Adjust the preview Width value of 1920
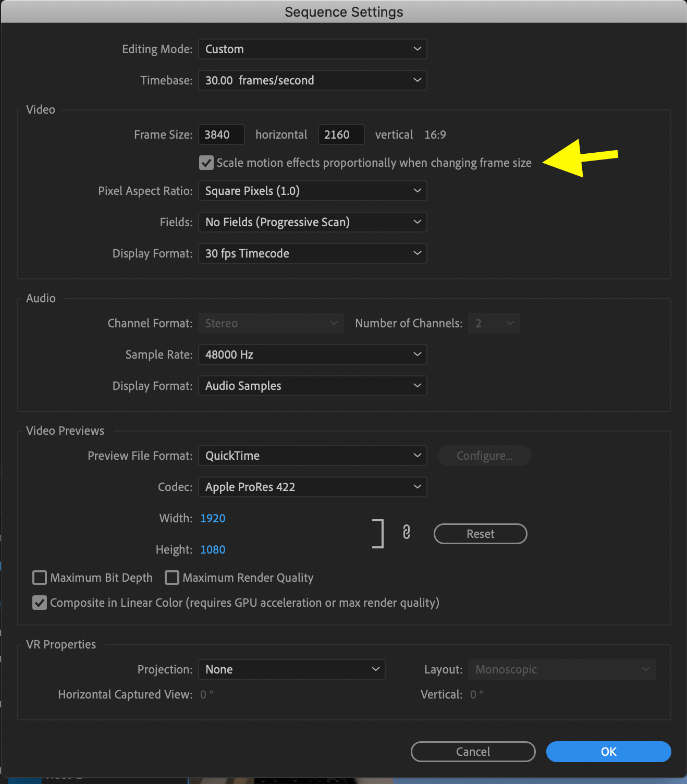This screenshot has height=784, width=687. coord(213,518)
